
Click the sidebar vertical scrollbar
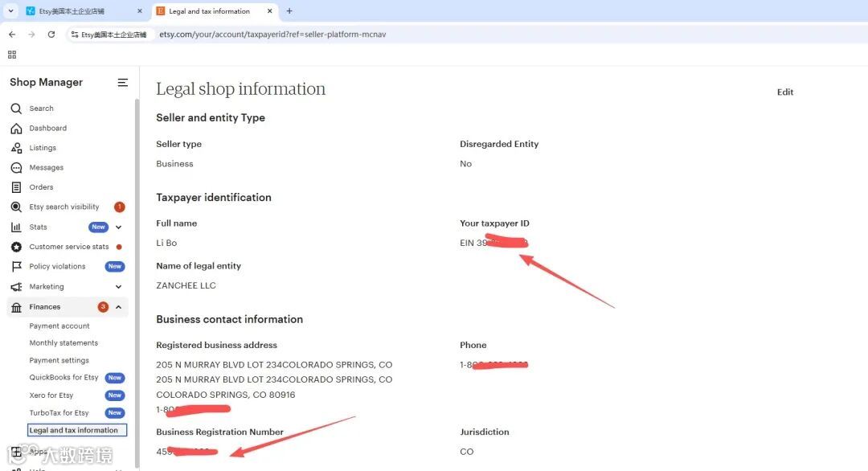pyautogui.click(x=137, y=282)
